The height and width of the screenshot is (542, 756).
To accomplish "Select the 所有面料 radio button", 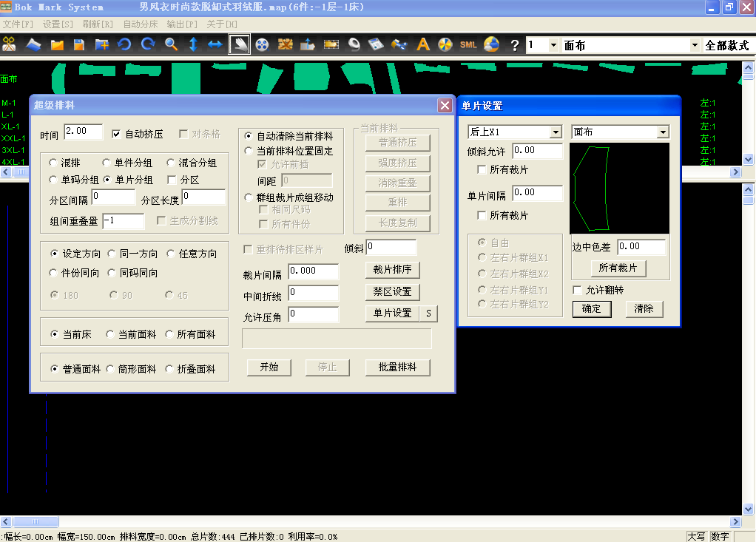I will tap(169, 334).
